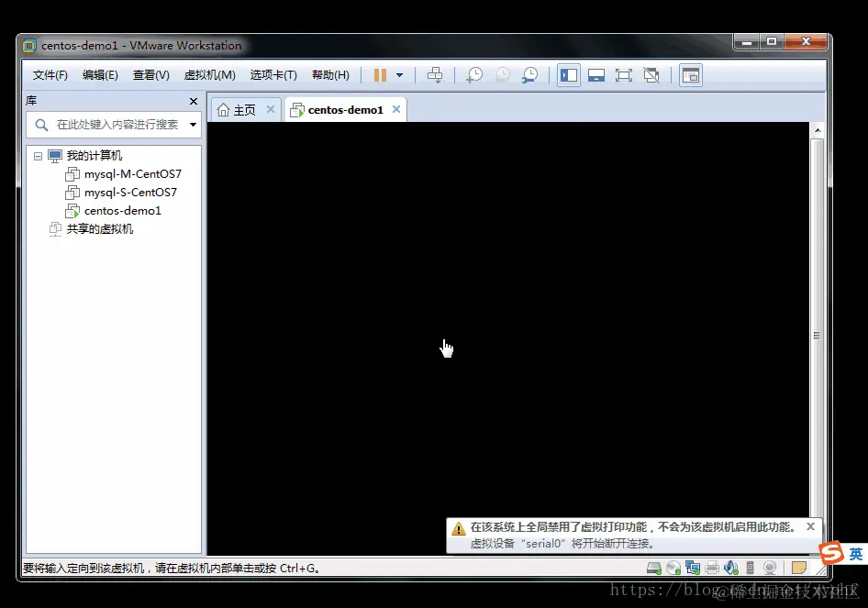Select centos-demo1 in the library tree
Screen dimensions: 868x608
coord(123,210)
